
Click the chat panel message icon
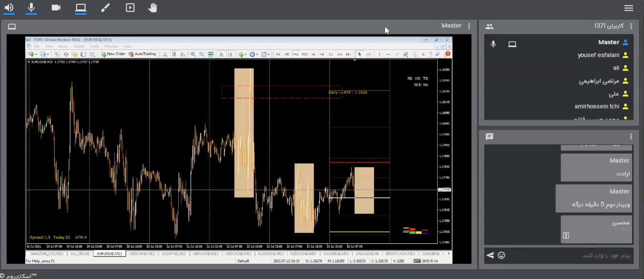[x=489, y=137]
